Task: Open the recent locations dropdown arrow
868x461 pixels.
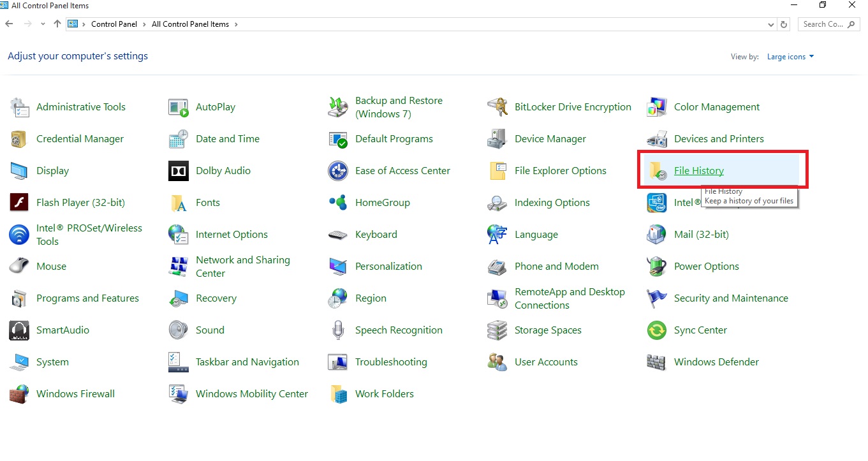Action: 43,24
